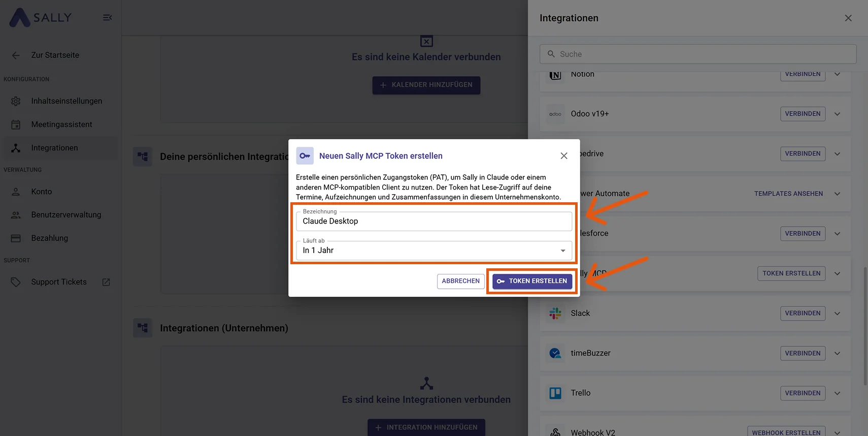The height and width of the screenshot is (436, 868).
Task: Click the Trello logo icon
Action: click(x=555, y=393)
